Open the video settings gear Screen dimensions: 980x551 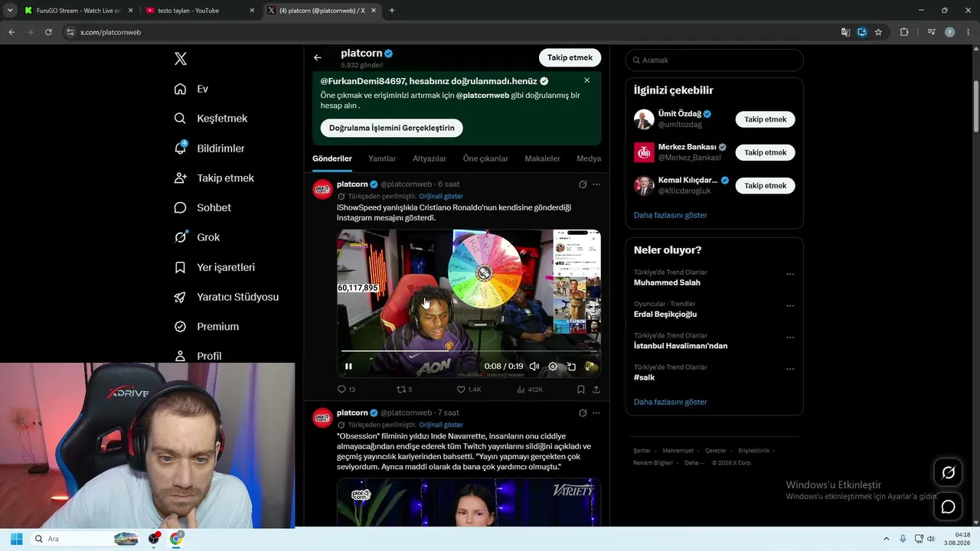(553, 367)
